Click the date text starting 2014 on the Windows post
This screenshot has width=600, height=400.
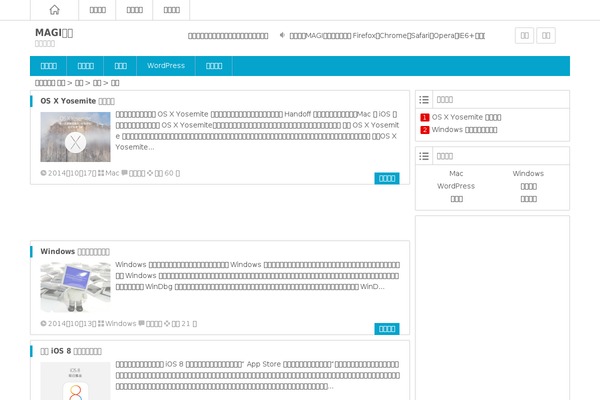point(72,323)
